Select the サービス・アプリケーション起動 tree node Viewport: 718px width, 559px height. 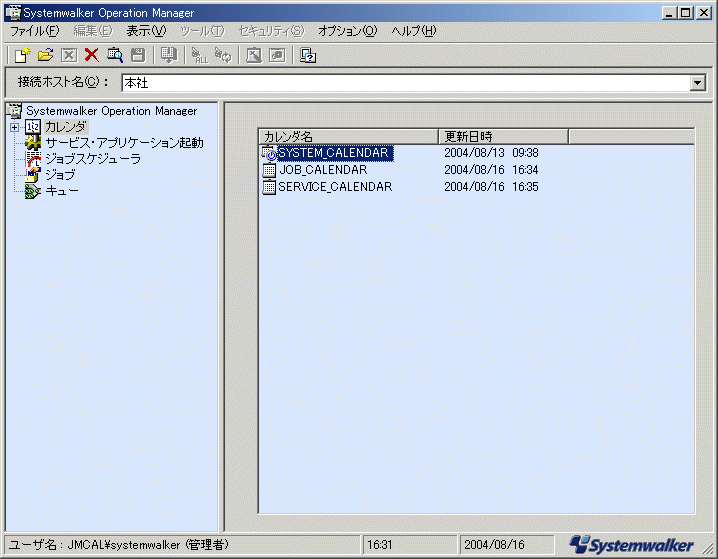[123, 143]
